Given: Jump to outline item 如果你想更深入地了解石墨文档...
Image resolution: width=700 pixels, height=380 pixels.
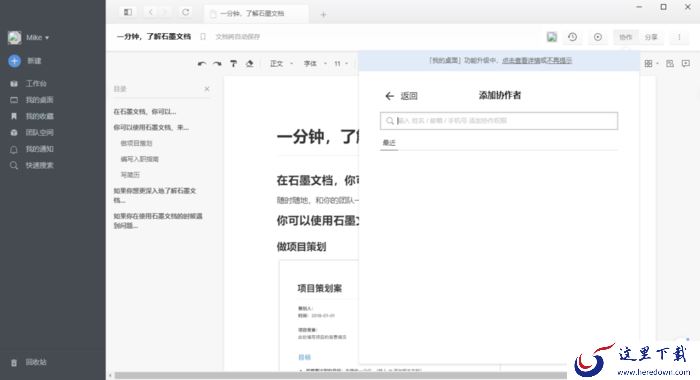Looking at the screenshot, I should pos(154,195).
